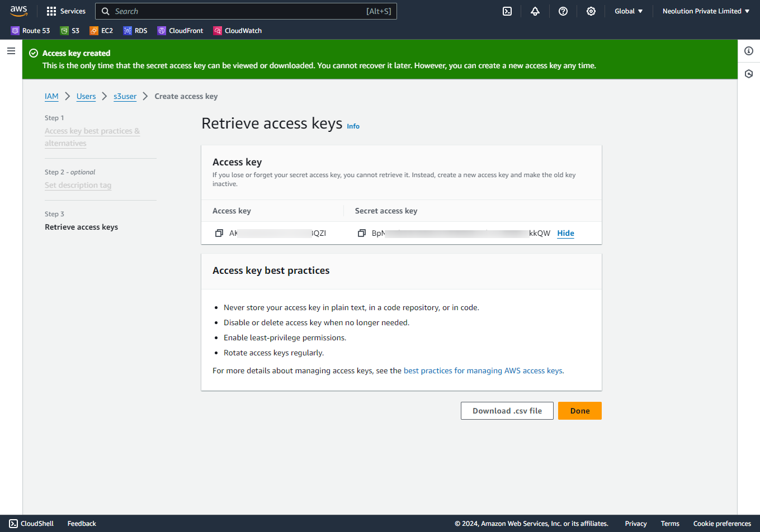This screenshot has height=532, width=760.
Task: Open the Info link beside Retrieve access keys
Action: pyautogui.click(x=353, y=126)
